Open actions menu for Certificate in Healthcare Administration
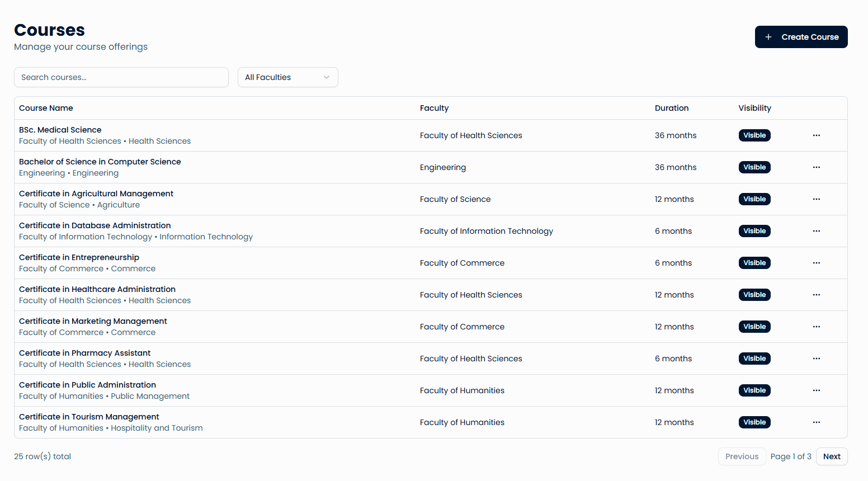The height and width of the screenshot is (481, 868). point(816,294)
